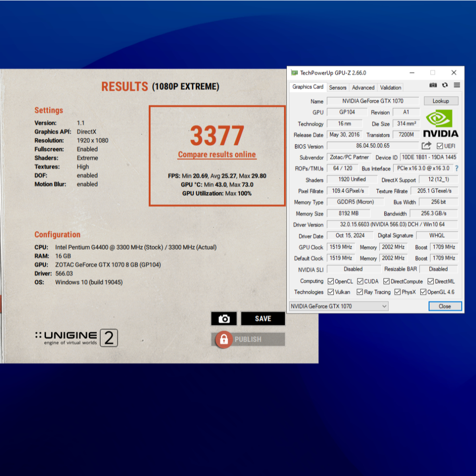Take GPU-Z screenshot with camera icon
The height and width of the screenshot is (476, 476).
[x=433, y=86]
